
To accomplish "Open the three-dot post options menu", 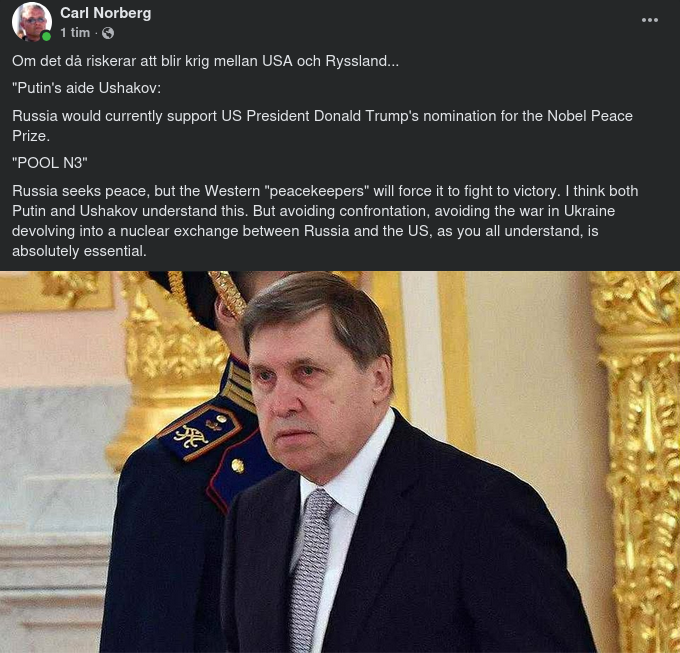I will click(x=650, y=20).
